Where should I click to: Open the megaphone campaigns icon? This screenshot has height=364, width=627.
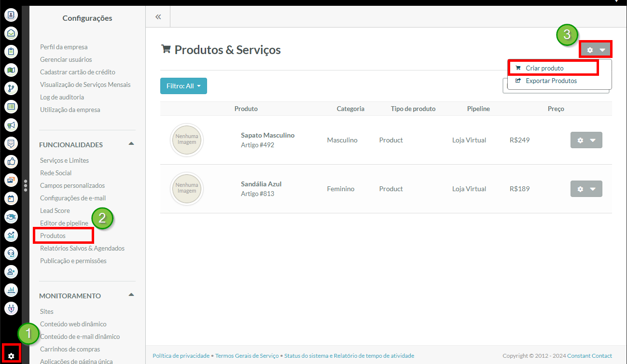click(11, 125)
